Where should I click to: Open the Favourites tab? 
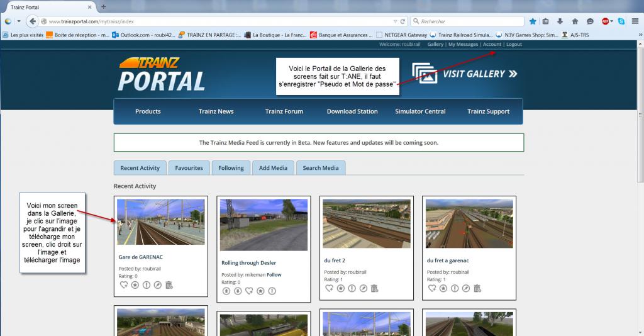point(189,168)
